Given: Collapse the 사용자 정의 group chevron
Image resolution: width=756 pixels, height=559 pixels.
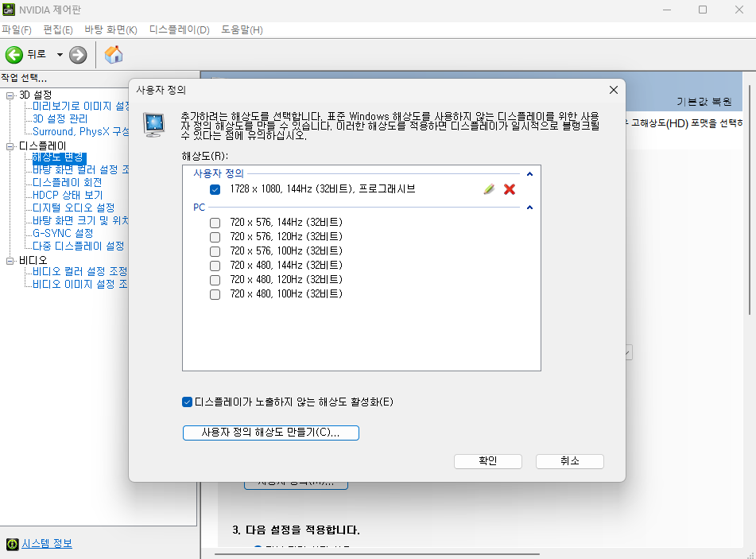Looking at the screenshot, I should click(529, 174).
